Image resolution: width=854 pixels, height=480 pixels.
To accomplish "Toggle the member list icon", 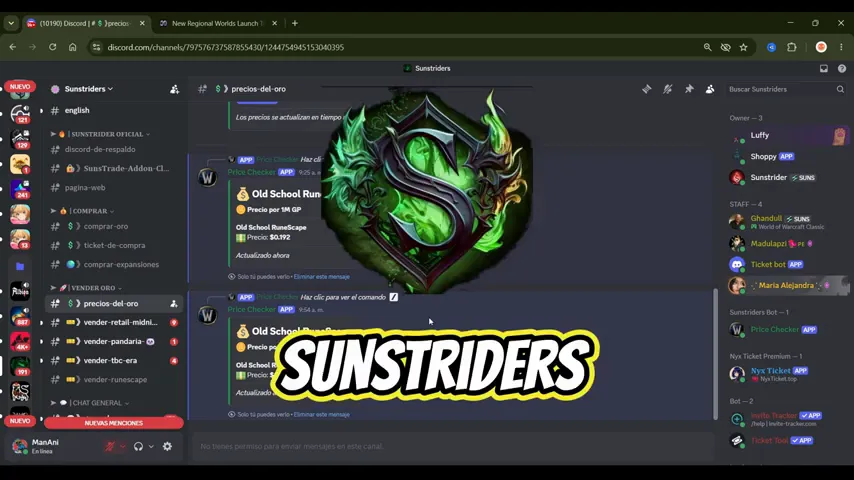I will [x=710, y=89].
